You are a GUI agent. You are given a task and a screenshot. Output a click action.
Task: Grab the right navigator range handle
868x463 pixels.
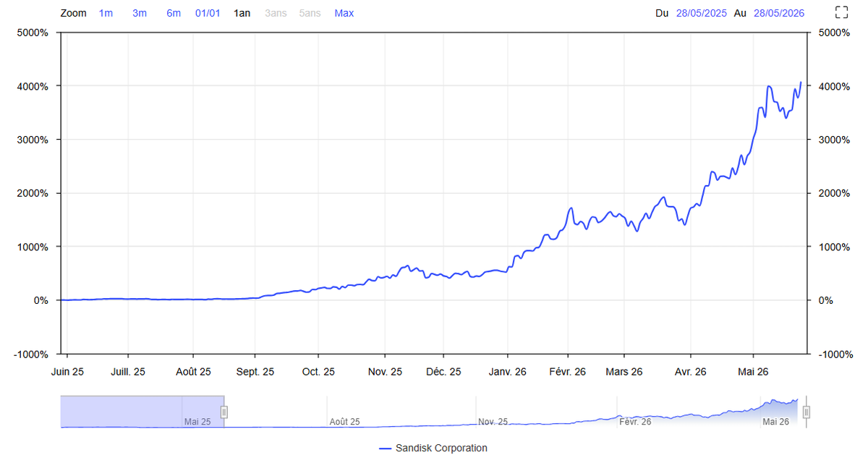[807, 412]
